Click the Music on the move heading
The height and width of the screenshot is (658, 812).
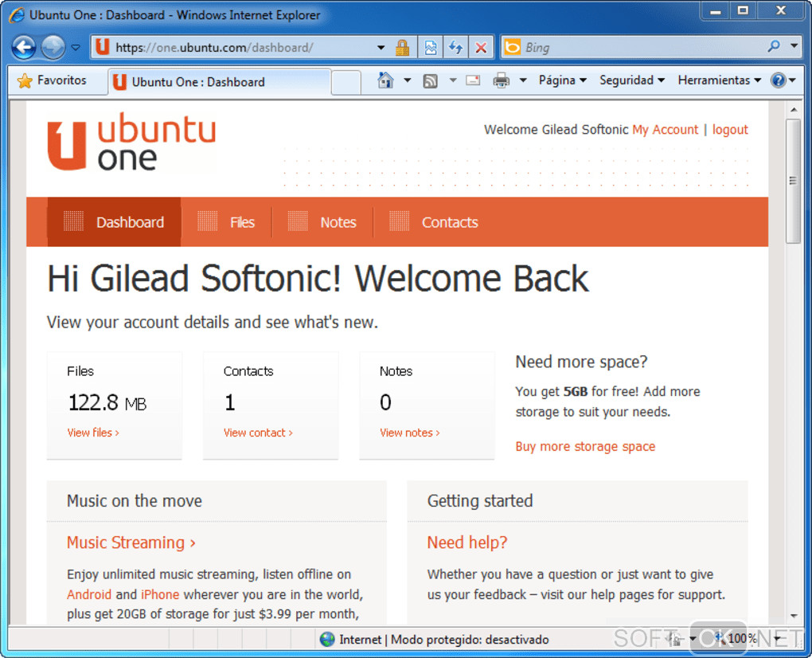click(x=134, y=501)
